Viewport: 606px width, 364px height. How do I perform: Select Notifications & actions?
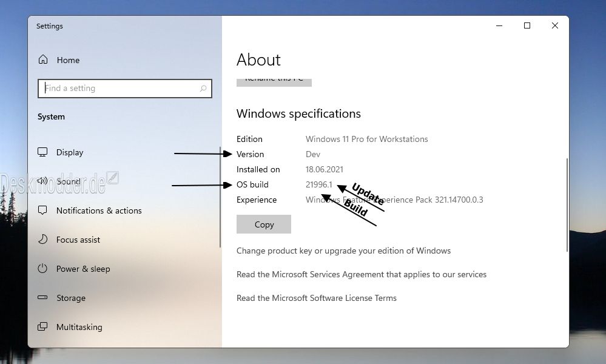99,211
